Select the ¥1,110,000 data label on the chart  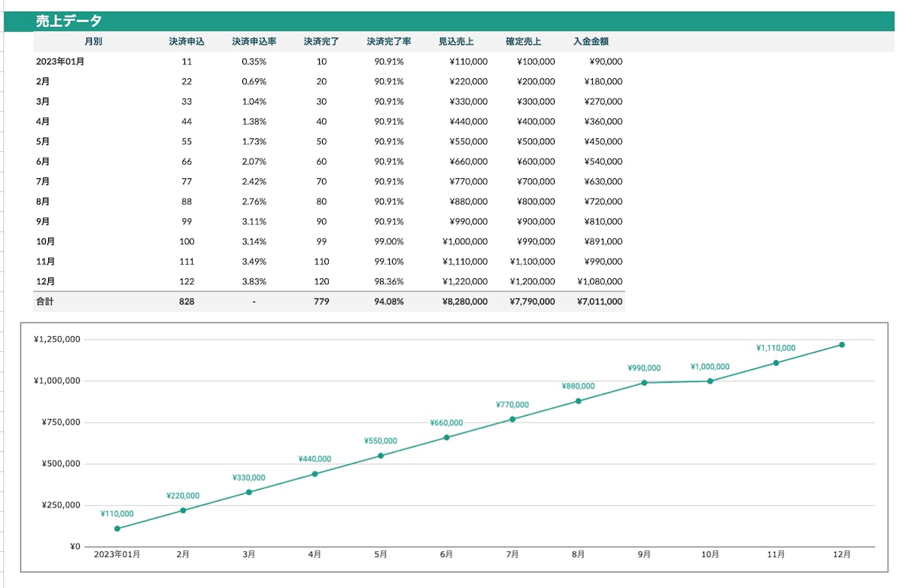click(x=776, y=348)
